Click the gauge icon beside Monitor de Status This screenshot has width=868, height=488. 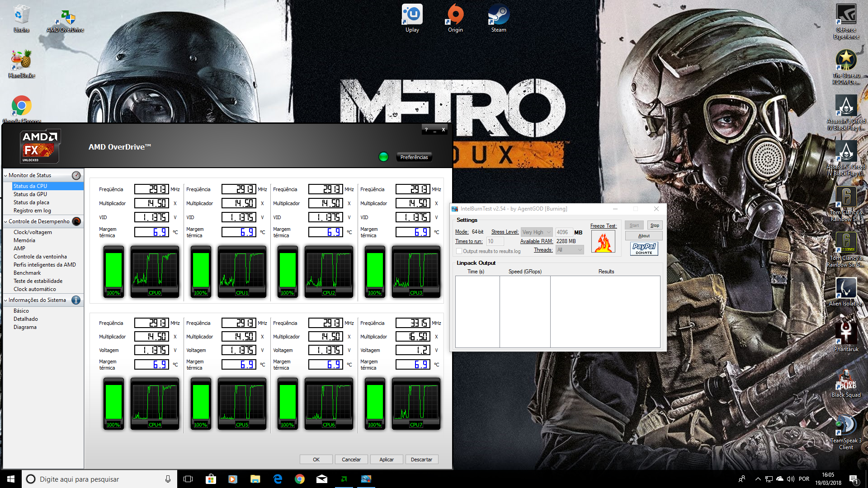point(76,175)
